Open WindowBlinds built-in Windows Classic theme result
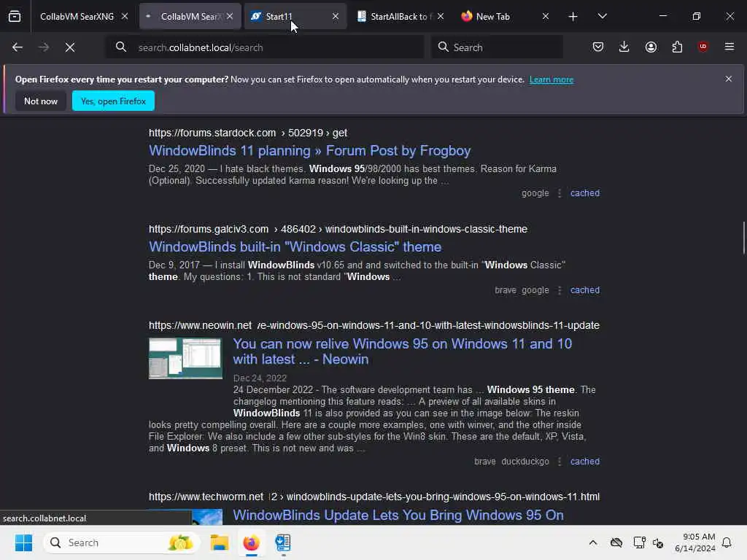Image resolution: width=747 pixels, height=560 pixels. 295,246
